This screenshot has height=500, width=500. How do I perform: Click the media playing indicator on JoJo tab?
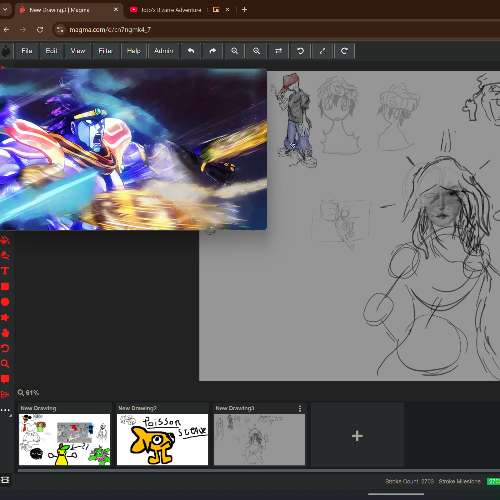tap(216, 10)
